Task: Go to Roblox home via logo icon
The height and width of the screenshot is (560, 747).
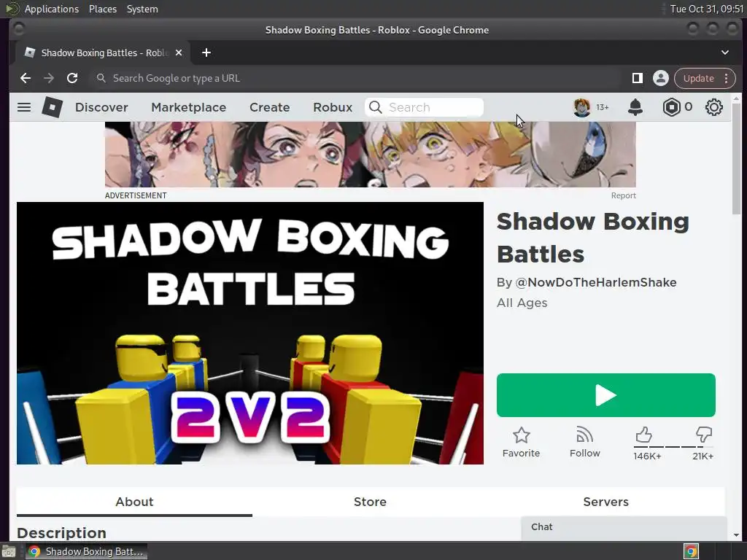Action: 53,107
